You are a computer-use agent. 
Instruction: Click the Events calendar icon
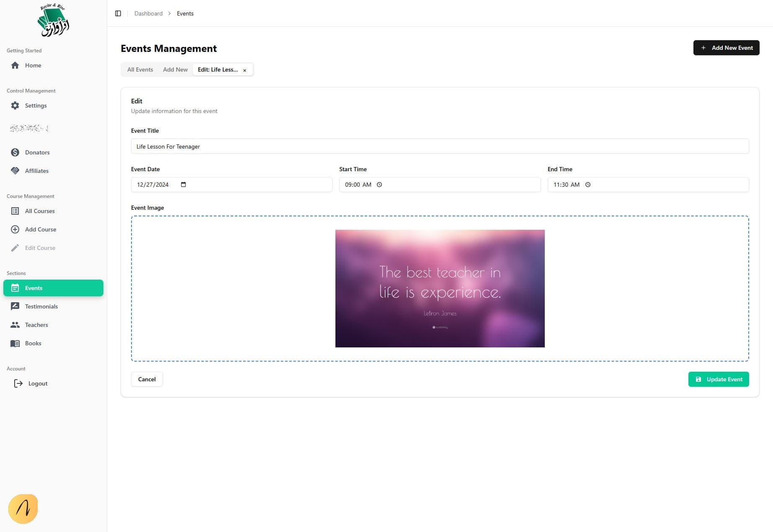click(15, 288)
